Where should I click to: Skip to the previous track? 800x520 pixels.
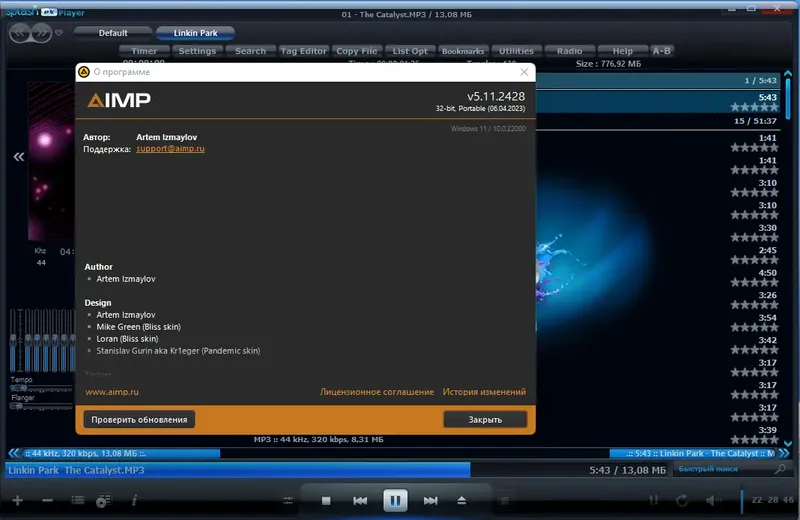tap(360, 501)
